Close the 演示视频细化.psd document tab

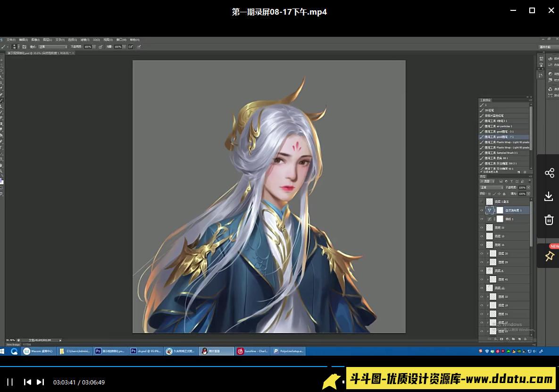click(x=73, y=53)
